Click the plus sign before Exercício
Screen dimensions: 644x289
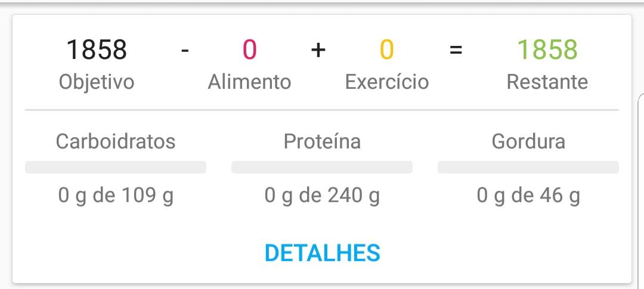318,50
